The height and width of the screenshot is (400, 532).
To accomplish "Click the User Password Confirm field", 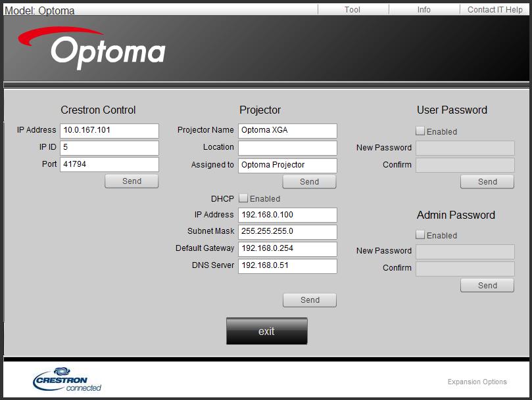I will 465,165.
